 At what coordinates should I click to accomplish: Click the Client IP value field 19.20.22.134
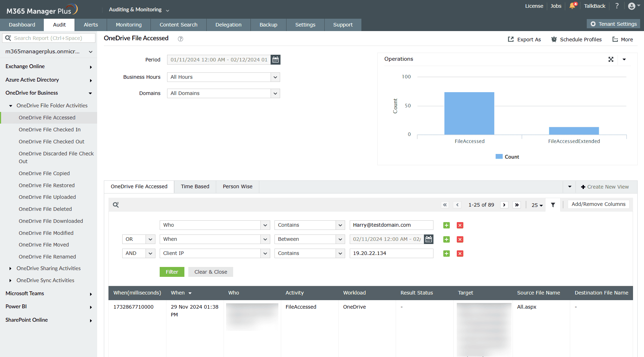pos(391,253)
